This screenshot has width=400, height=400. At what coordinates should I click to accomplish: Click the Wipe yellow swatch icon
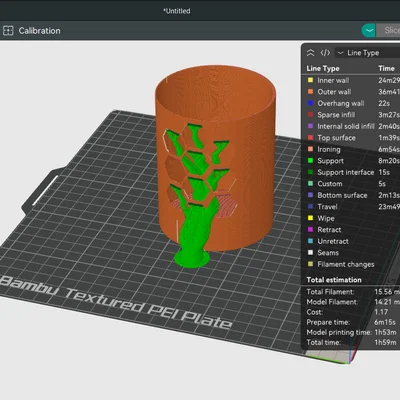coord(310,218)
